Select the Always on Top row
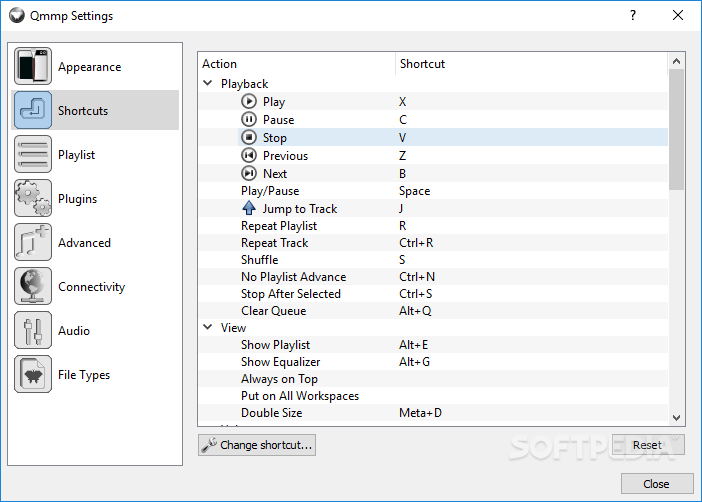Image resolution: width=702 pixels, height=502 pixels. pyautogui.click(x=433, y=379)
